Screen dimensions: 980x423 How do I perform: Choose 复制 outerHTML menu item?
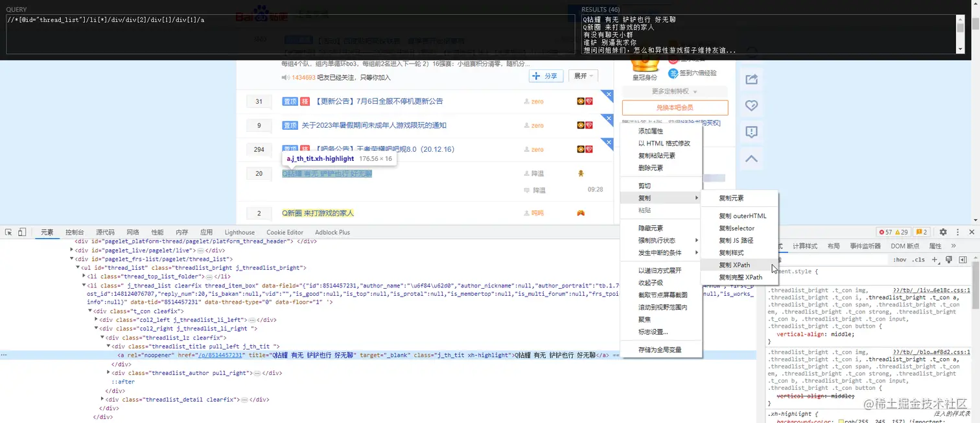coord(739,216)
